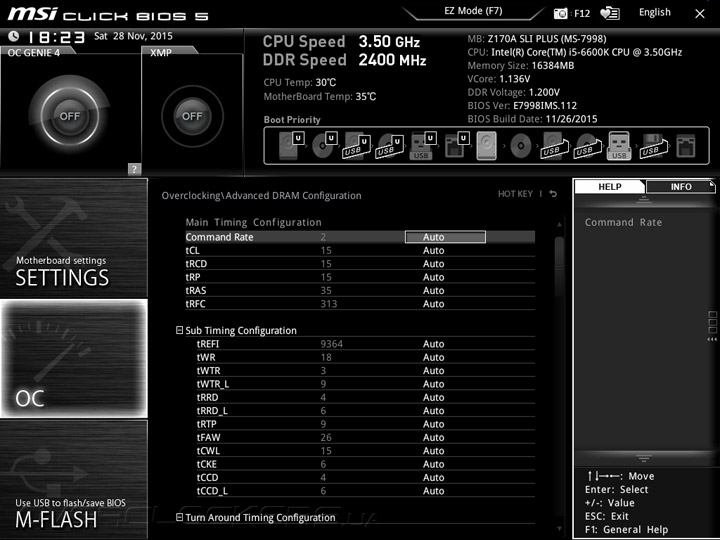Collapse the Sub Timing Configuration section

[x=180, y=330]
